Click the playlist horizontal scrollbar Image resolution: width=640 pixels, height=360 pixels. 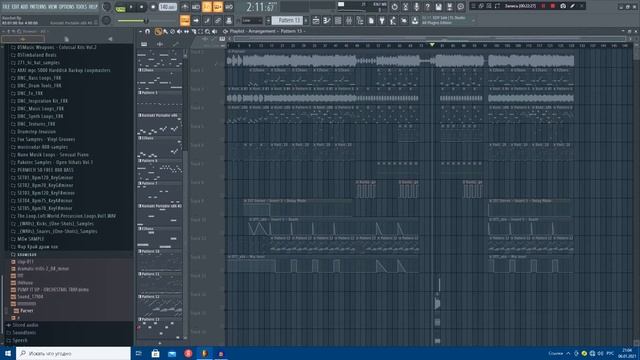click(x=429, y=39)
